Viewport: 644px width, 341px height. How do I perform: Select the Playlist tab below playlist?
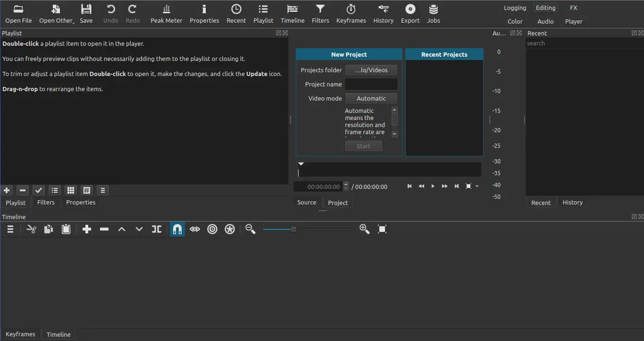pos(16,202)
